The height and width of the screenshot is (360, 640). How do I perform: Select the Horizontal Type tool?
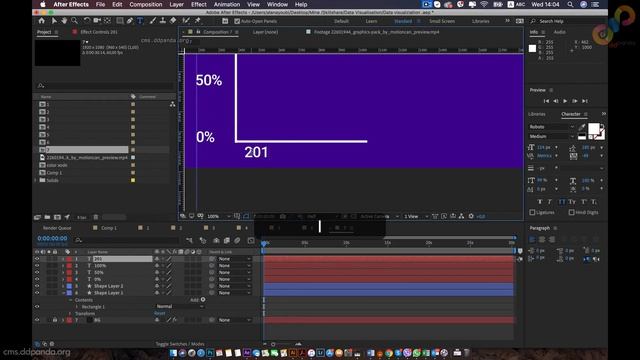(140, 20)
